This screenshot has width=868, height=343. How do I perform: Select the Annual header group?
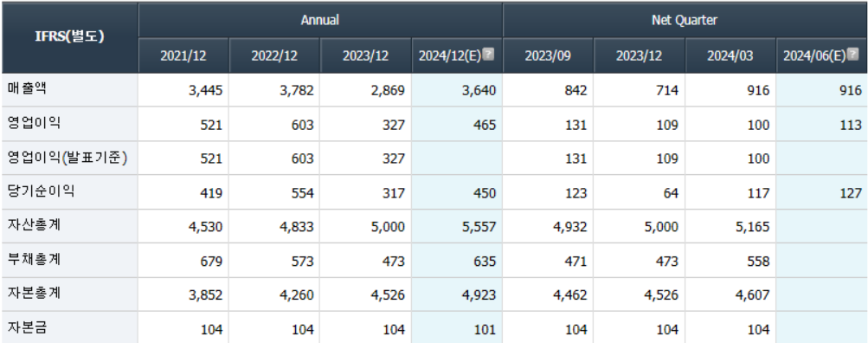(x=320, y=21)
